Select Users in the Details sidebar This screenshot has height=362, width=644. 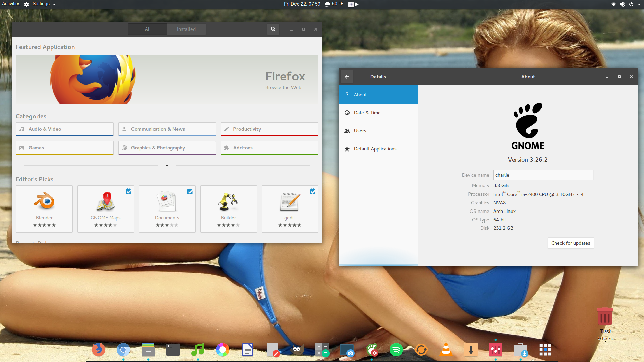tap(378, 131)
